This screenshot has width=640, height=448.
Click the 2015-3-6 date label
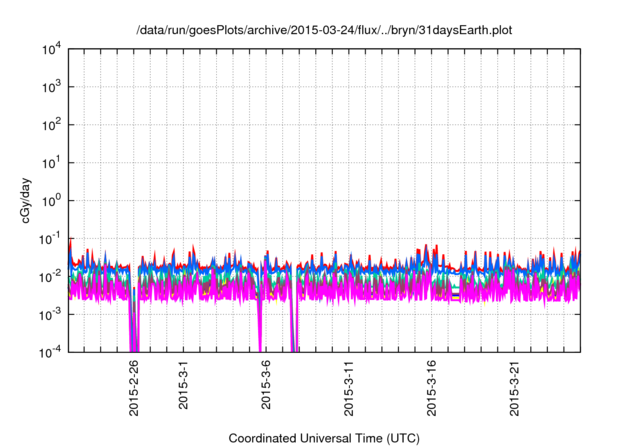click(266, 384)
